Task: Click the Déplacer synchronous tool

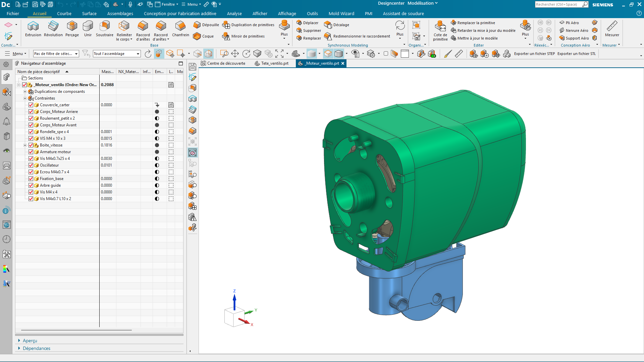Action: pos(307,23)
